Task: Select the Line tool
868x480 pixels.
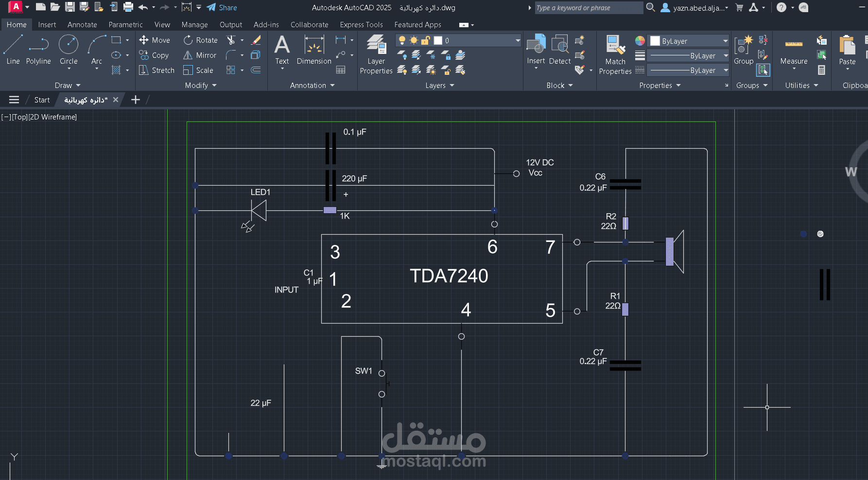Action: (13, 50)
